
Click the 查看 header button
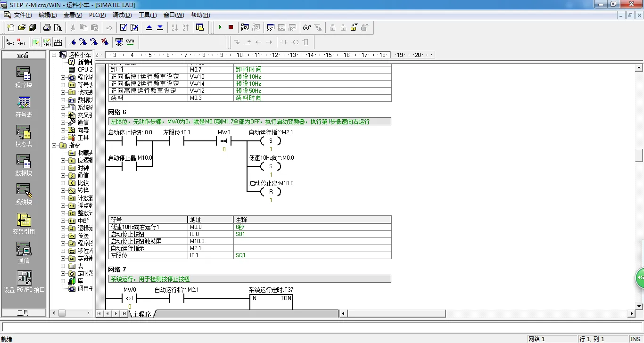pos(23,55)
